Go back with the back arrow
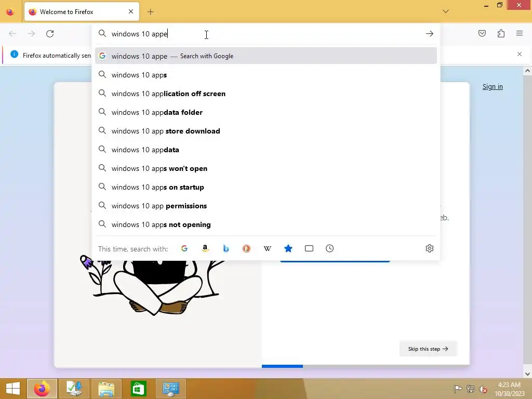 [x=12, y=34]
